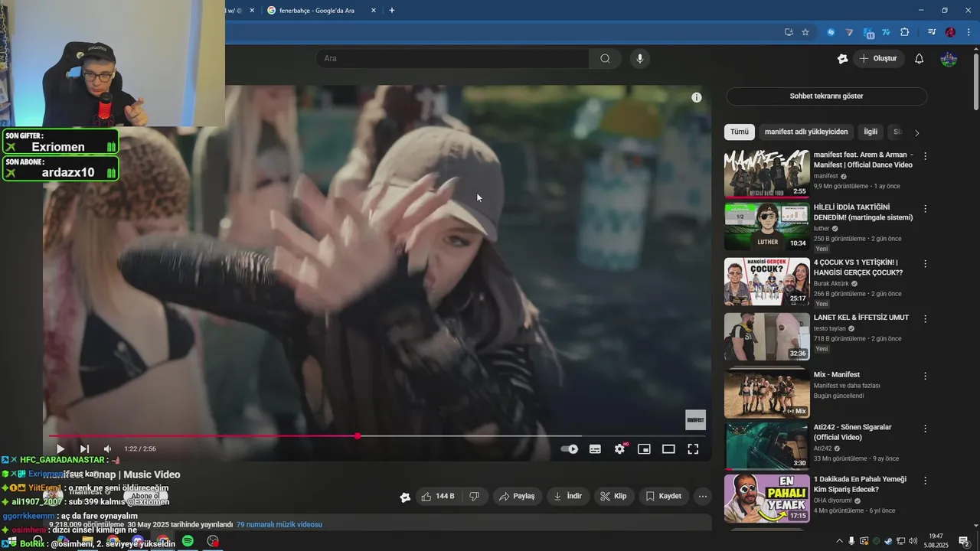The height and width of the screenshot is (551, 980).
Task: Open Chrome media control icon
Action: (x=932, y=32)
